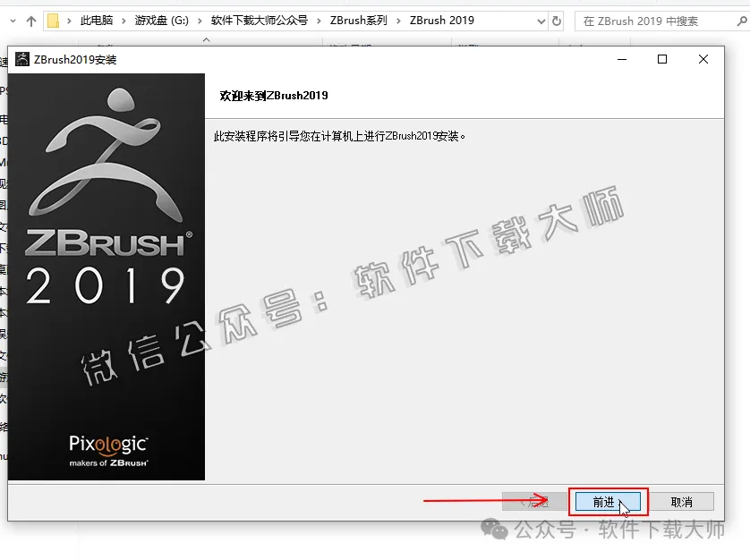Click the Explorer up-arrow navigation icon
This screenshot has height=560, width=750.
pyautogui.click(x=31, y=21)
